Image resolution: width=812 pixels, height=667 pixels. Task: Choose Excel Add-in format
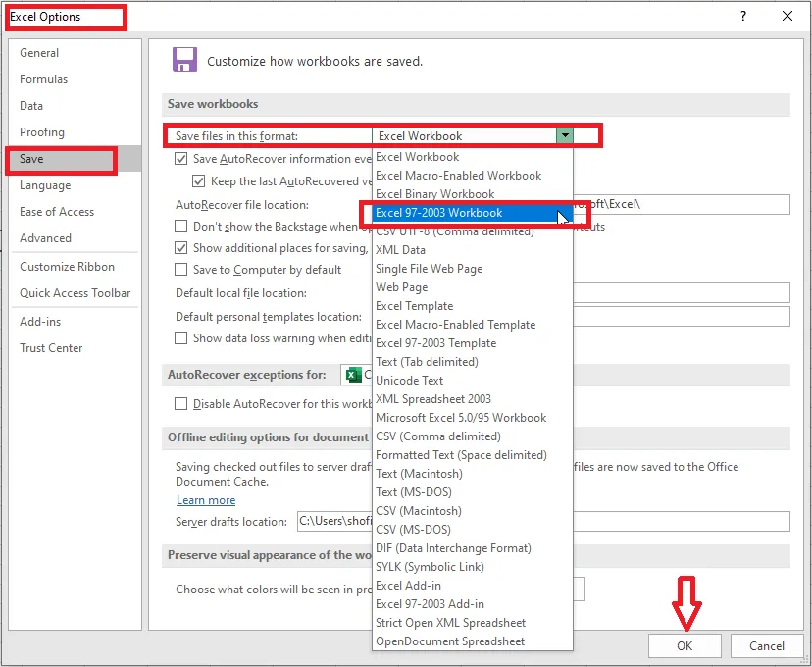tap(473, 586)
